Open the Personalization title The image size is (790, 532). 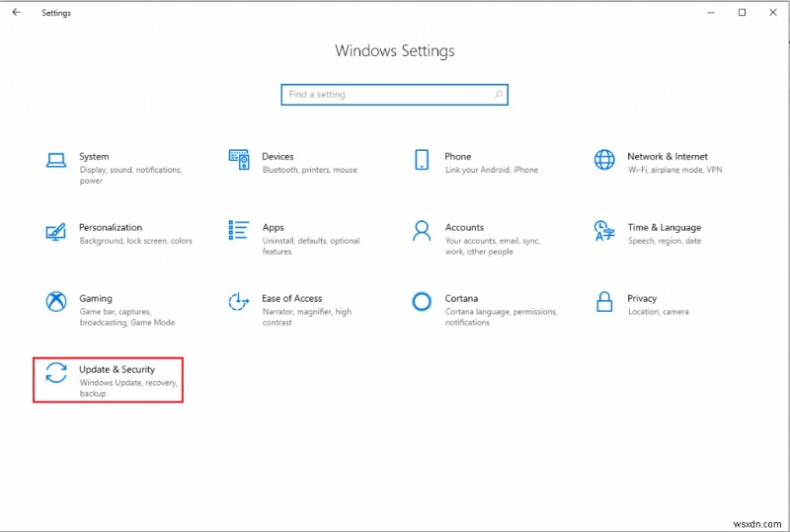coord(111,228)
